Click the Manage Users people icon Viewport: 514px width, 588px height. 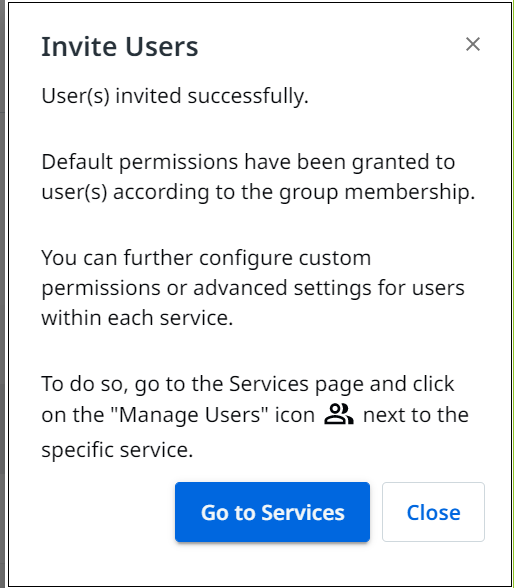339,414
